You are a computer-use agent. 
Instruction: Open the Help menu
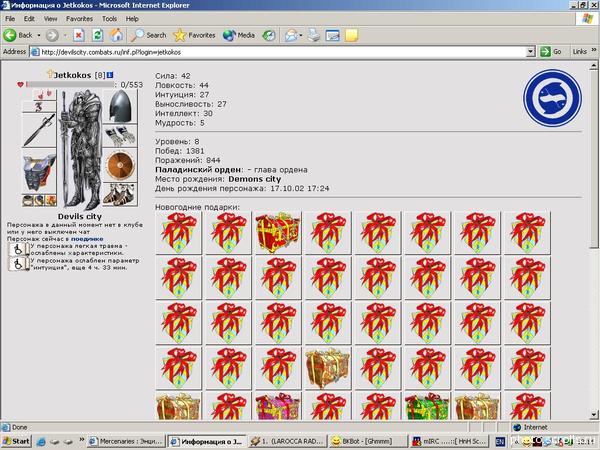click(x=132, y=19)
